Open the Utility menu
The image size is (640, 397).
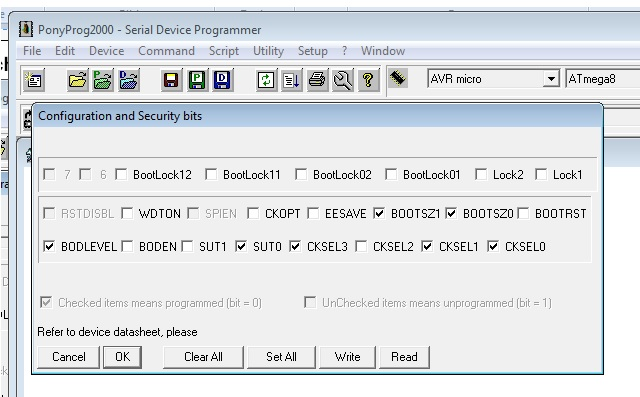pyautogui.click(x=268, y=51)
